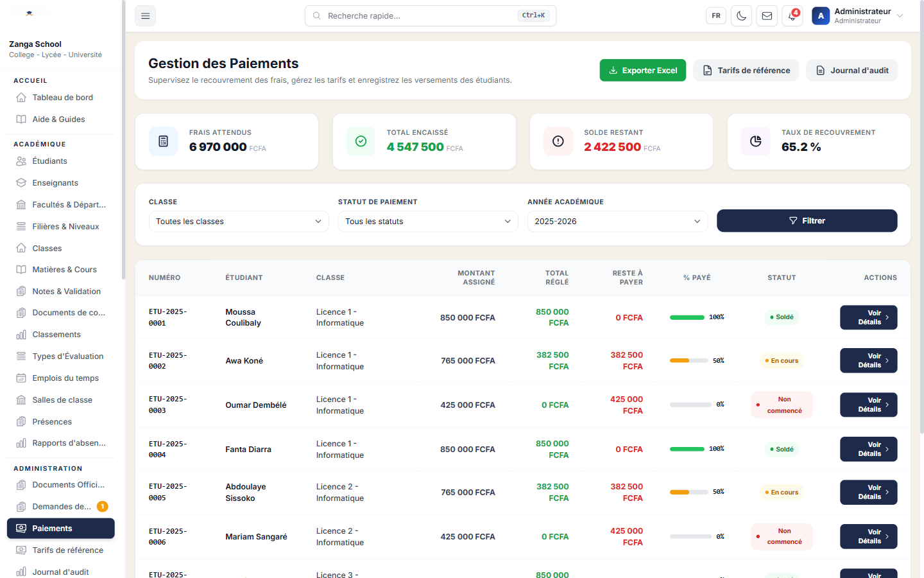Screen dimensions: 924x578
Task: Click Oumar Dembélé's 0% progress bar
Action: point(690,405)
